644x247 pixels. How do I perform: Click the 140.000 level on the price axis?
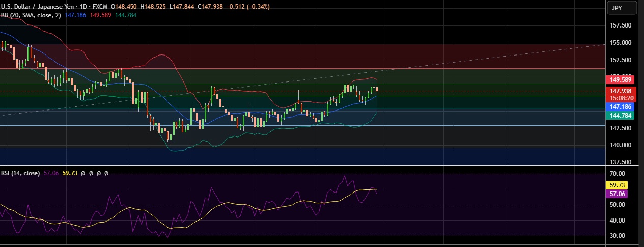pos(621,145)
